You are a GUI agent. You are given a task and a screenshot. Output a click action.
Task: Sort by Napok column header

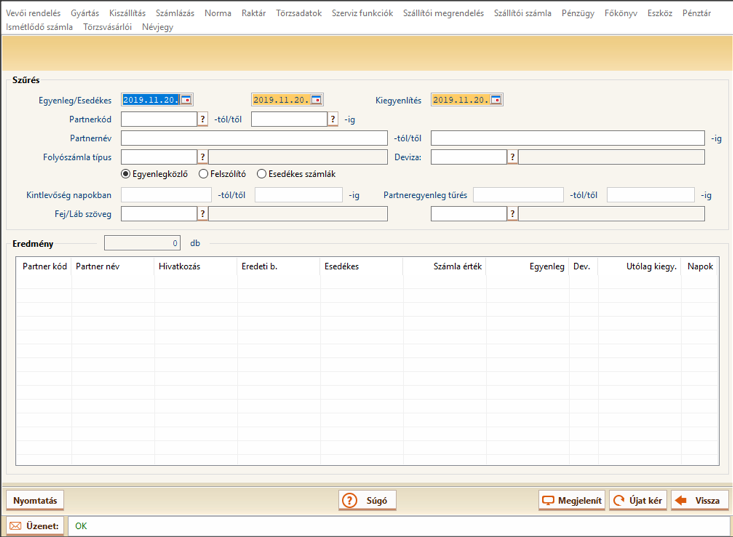click(700, 266)
